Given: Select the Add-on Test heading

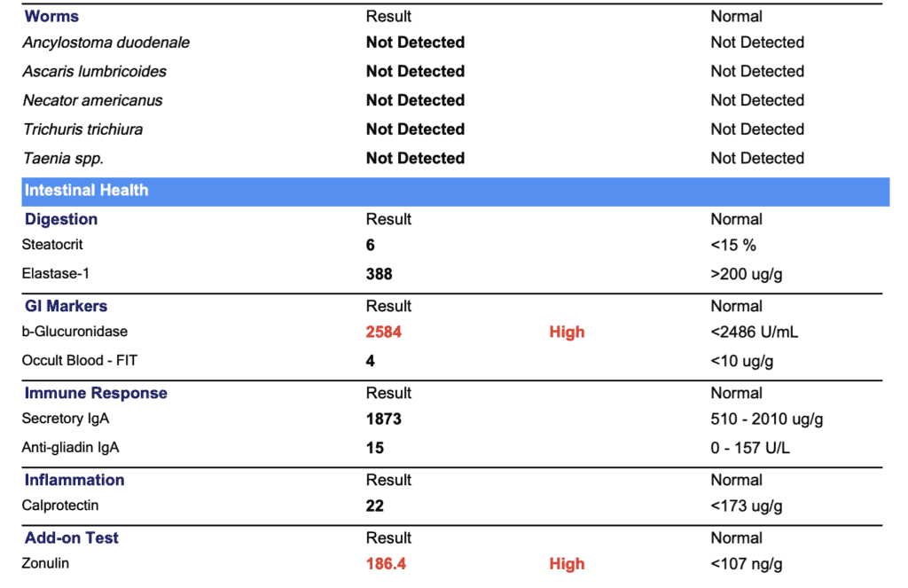Looking at the screenshot, I should tap(71, 537).
